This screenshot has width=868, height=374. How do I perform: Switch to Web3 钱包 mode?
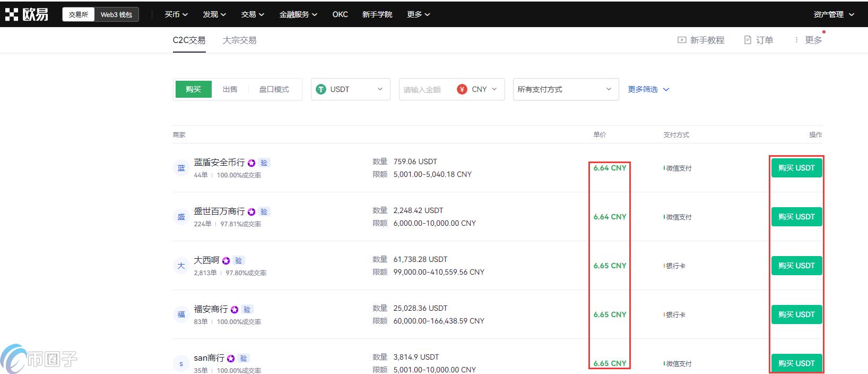click(x=116, y=14)
